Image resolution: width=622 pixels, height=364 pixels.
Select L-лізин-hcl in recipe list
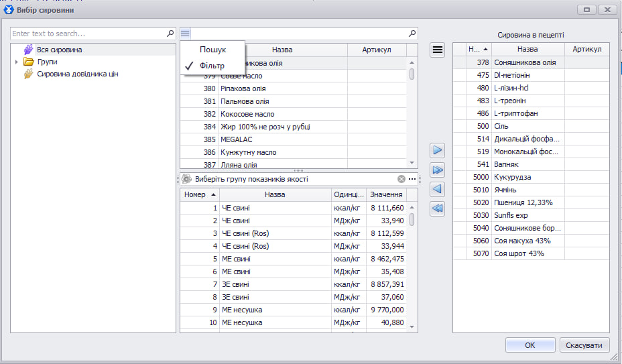point(531,88)
